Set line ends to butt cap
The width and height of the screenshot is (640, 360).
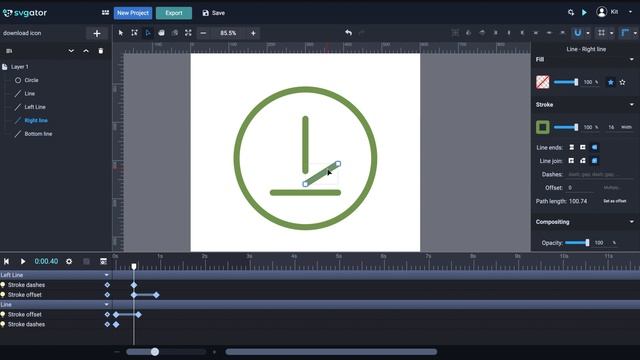[571, 147]
